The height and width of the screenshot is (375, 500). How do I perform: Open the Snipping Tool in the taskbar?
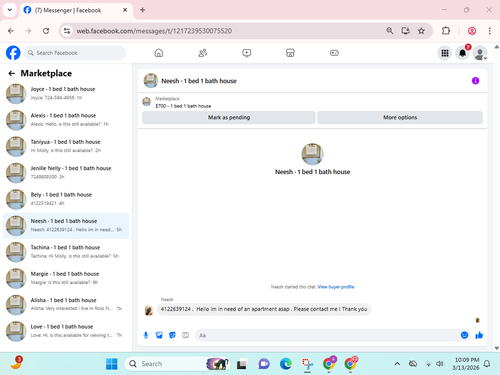point(307,364)
